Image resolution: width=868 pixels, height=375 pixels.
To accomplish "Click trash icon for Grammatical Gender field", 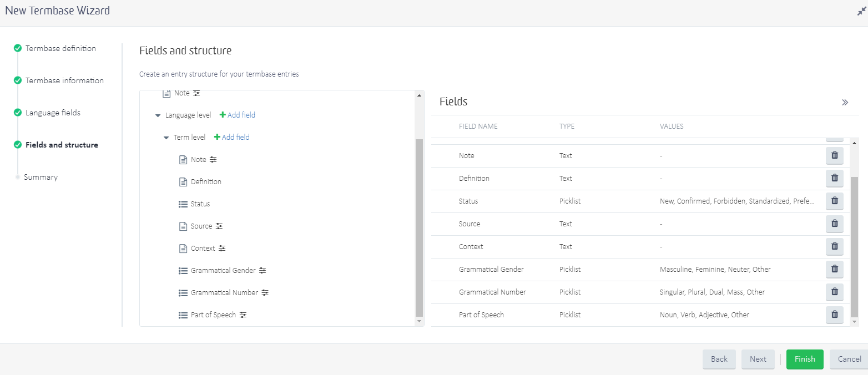I will [834, 269].
